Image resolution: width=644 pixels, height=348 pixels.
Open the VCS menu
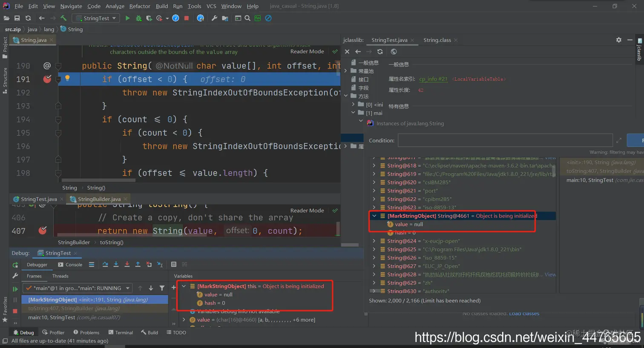211,6
